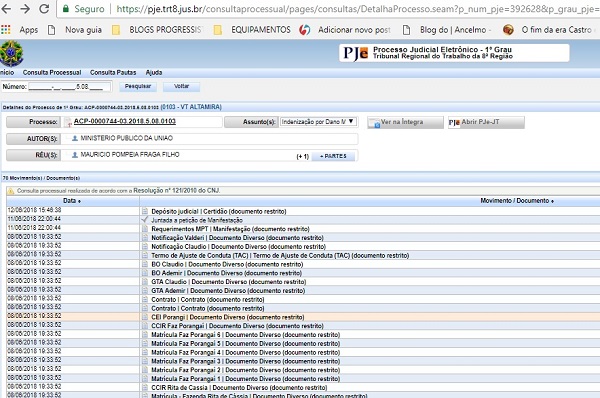Open the BO Ademir document icon
600x398 pixels.
coord(145,273)
